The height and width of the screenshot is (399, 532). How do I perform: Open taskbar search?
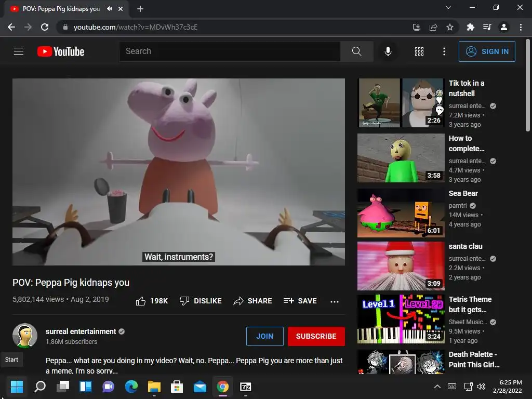tap(39, 387)
